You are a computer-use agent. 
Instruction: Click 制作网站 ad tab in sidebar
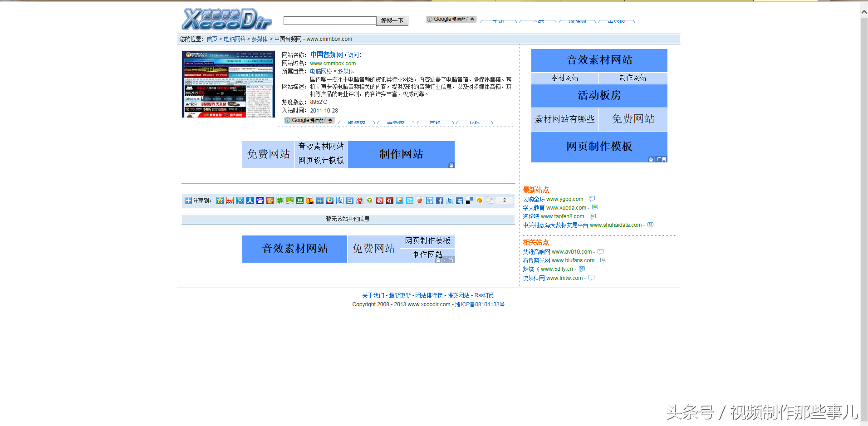click(x=633, y=78)
